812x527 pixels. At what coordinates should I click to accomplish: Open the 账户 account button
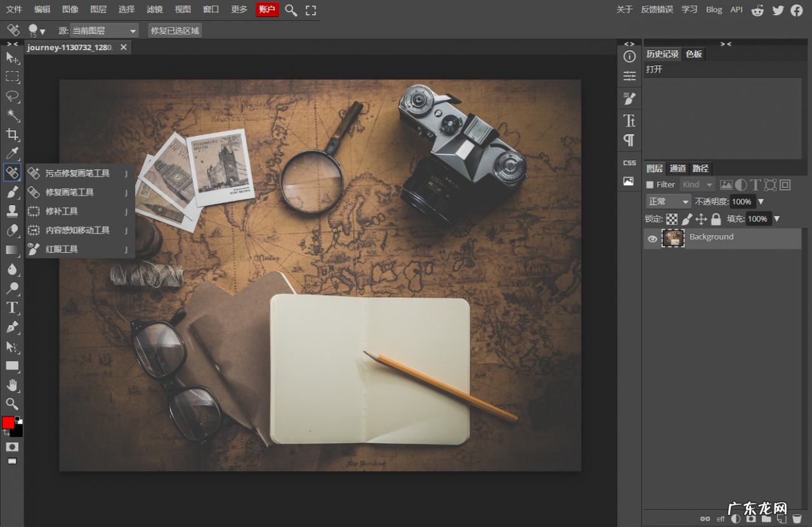[x=267, y=10]
